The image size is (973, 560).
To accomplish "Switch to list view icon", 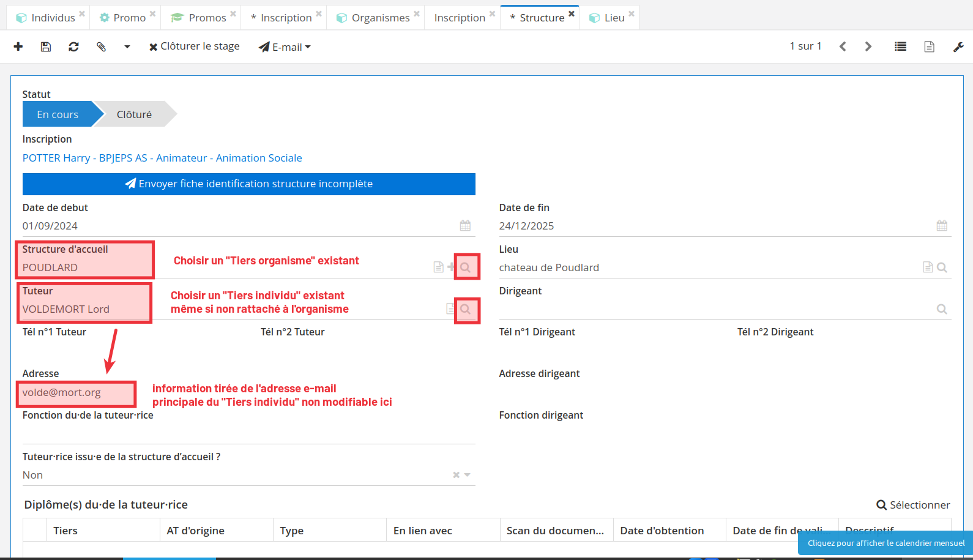I will 900,47.
